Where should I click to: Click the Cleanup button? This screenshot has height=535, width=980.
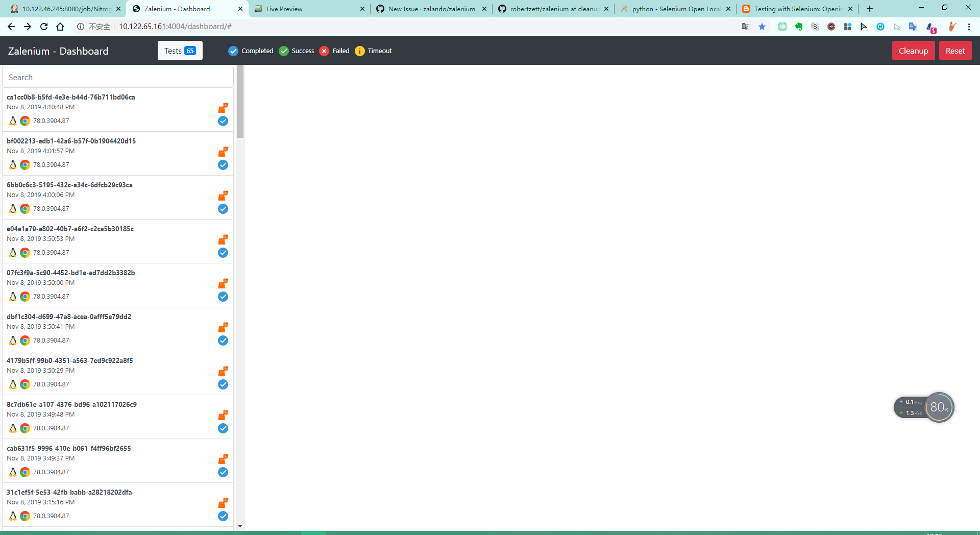(913, 51)
